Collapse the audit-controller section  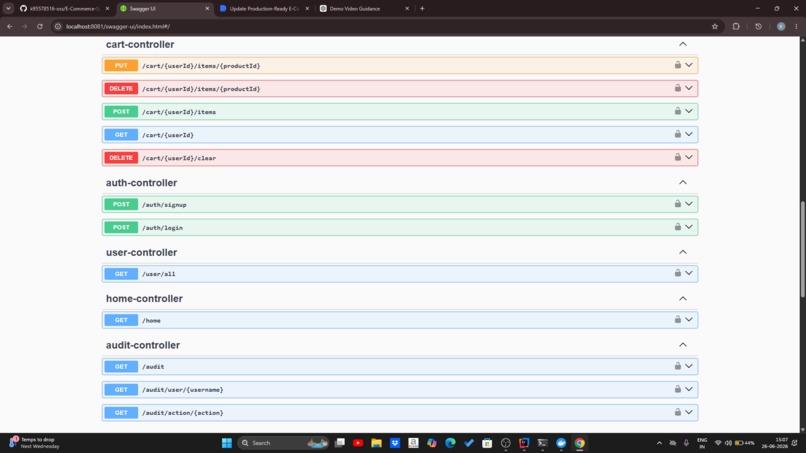tap(683, 345)
